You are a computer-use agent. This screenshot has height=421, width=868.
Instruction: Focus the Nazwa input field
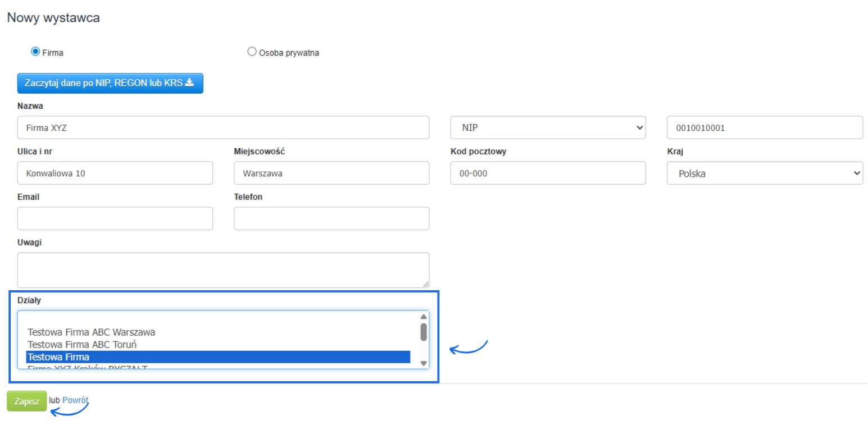click(223, 127)
